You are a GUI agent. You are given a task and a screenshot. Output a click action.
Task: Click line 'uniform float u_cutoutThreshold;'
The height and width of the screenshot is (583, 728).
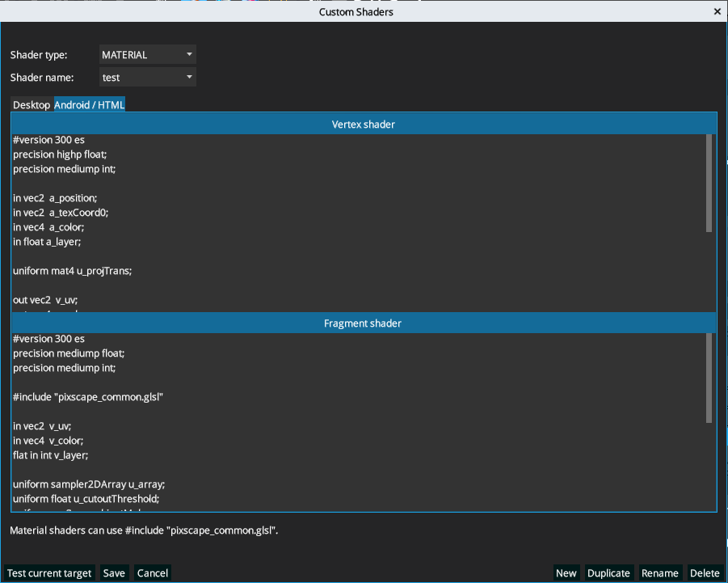tap(86, 498)
